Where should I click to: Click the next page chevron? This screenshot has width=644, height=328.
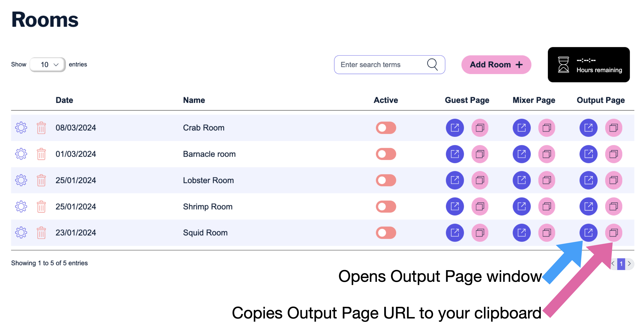pos(629,263)
